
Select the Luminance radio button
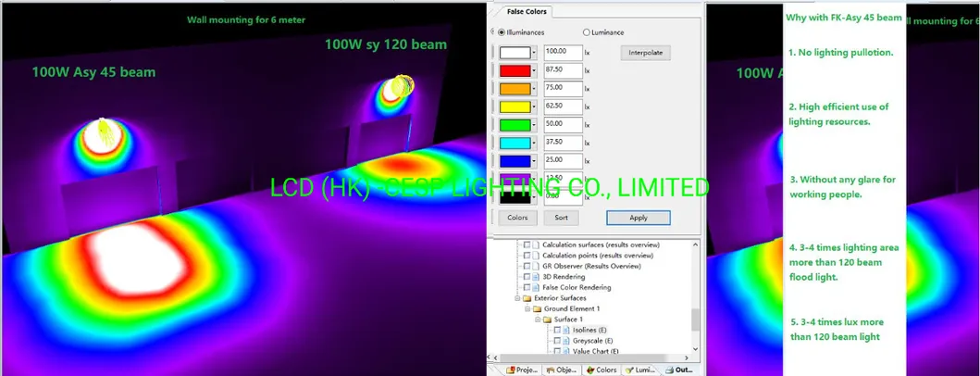pyautogui.click(x=587, y=32)
